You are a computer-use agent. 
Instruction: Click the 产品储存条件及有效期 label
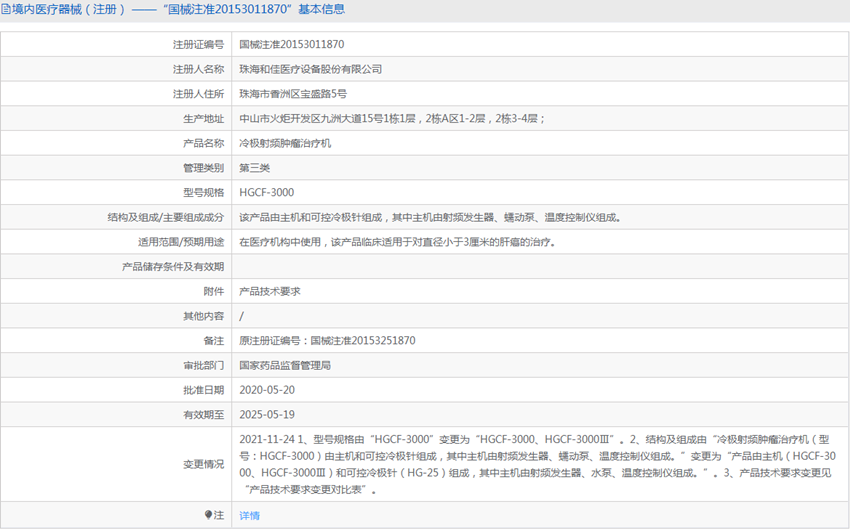[x=173, y=267]
